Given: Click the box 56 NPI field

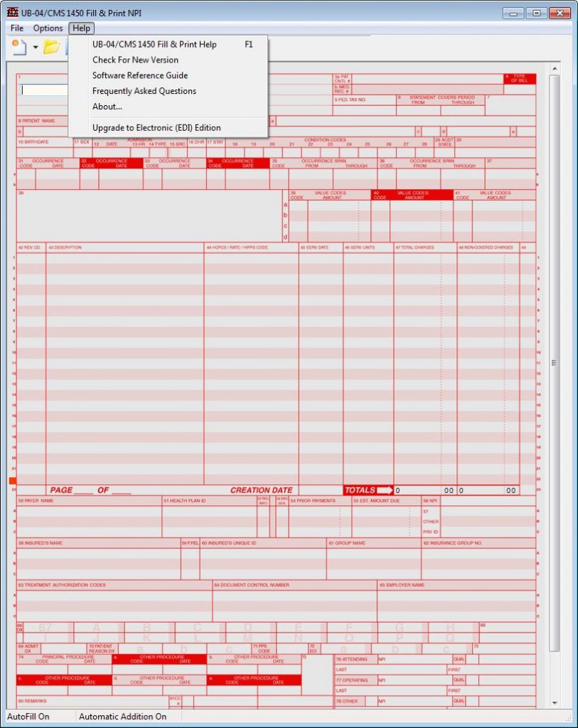Looking at the screenshot, I should [488, 500].
